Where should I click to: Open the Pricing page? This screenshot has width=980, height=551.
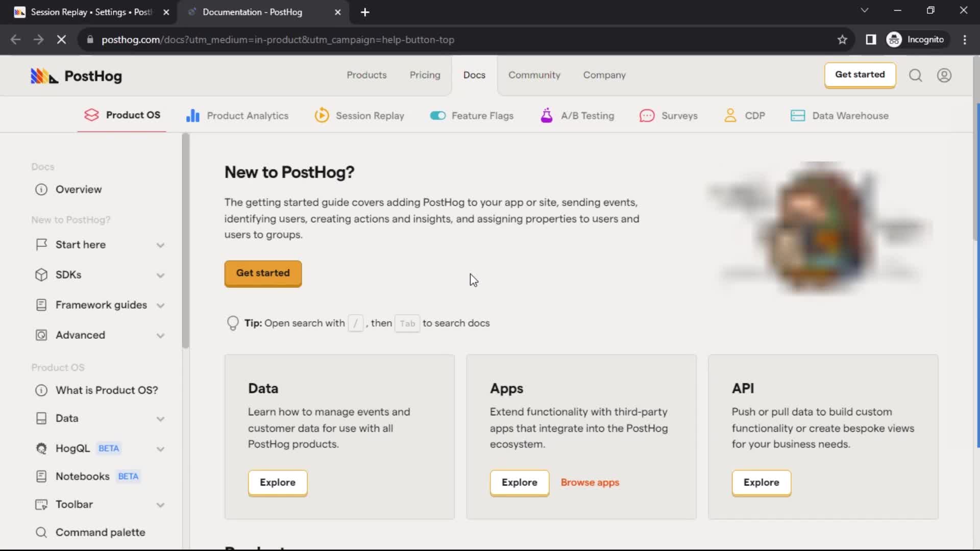pos(425,75)
